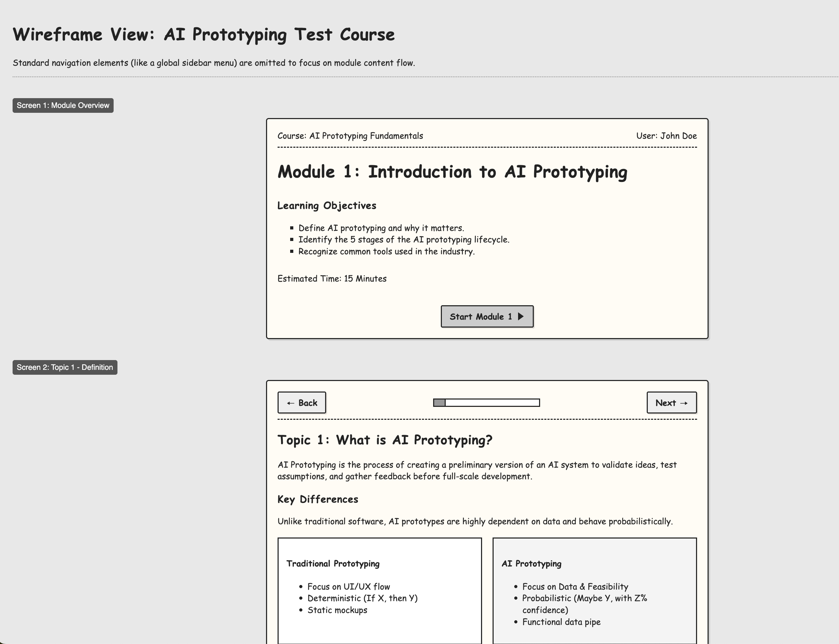This screenshot has width=839, height=644.
Task: Advance with the Next arrow button
Action: tap(671, 402)
